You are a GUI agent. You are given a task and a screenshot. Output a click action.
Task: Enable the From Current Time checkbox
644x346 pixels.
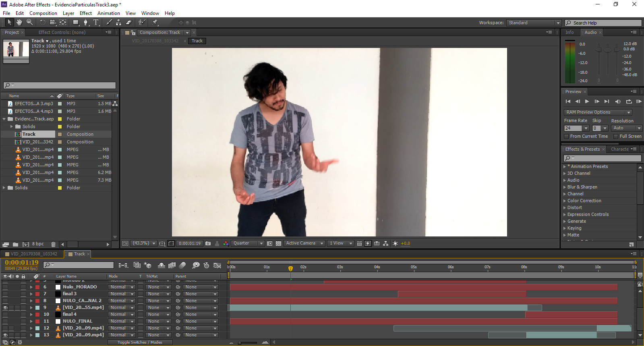point(567,137)
